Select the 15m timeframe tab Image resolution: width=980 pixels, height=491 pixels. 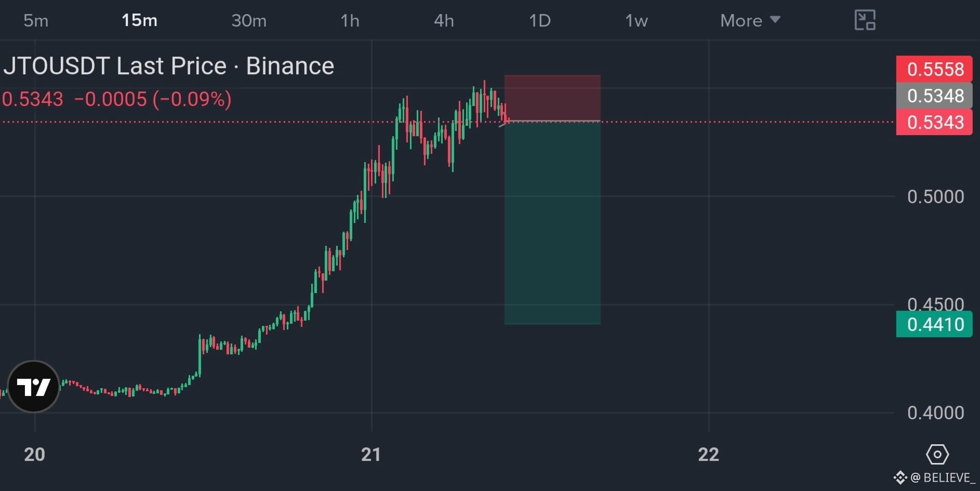pos(139,20)
